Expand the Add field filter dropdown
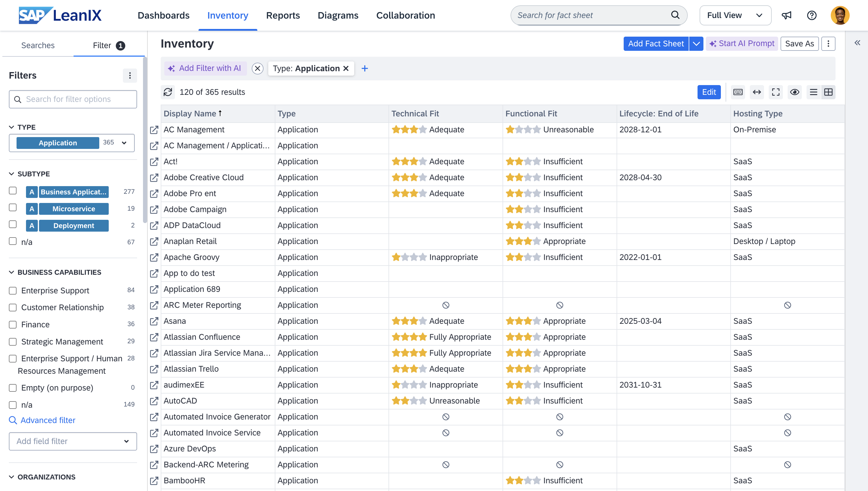868x491 pixels. click(x=72, y=441)
